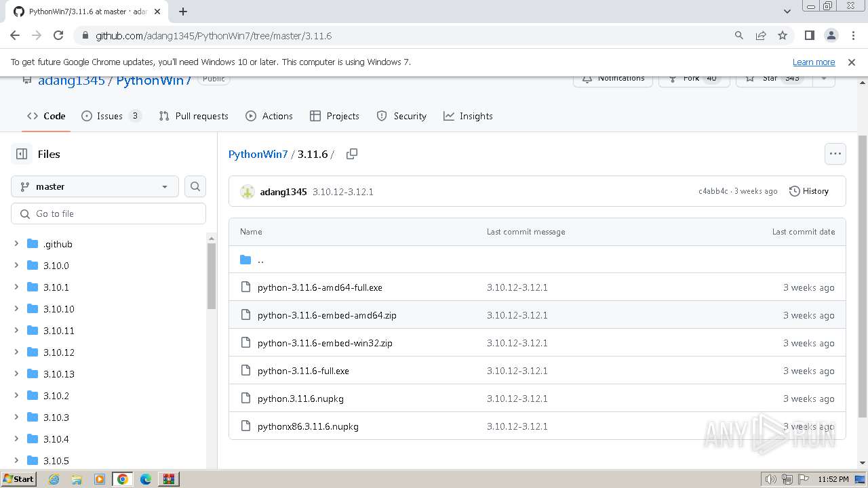Select the 3.10.4 folder in tree
Screen dimensions: 868x488
[x=56, y=439]
